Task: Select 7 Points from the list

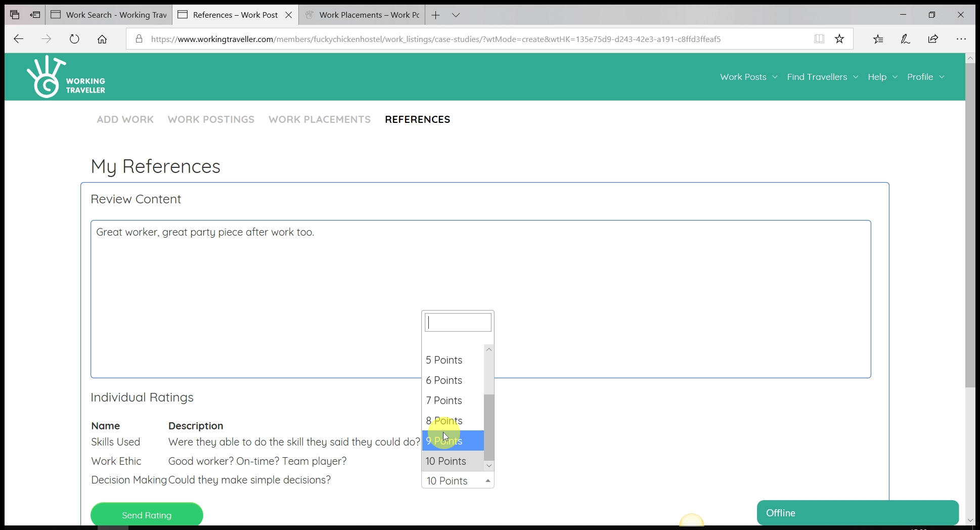Action: pos(444,401)
